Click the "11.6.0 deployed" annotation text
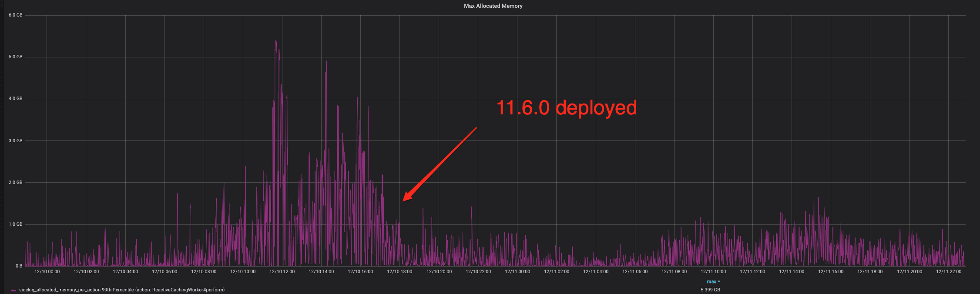 click(566, 108)
